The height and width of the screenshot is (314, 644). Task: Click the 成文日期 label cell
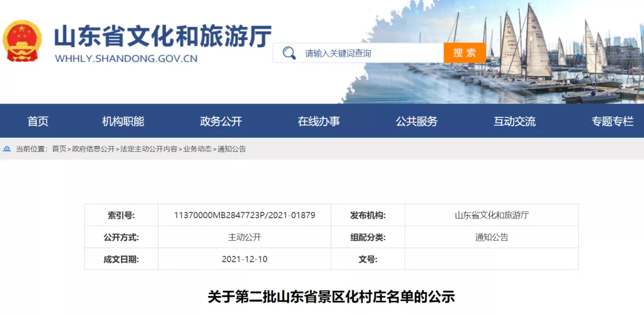(x=121, y=259)
